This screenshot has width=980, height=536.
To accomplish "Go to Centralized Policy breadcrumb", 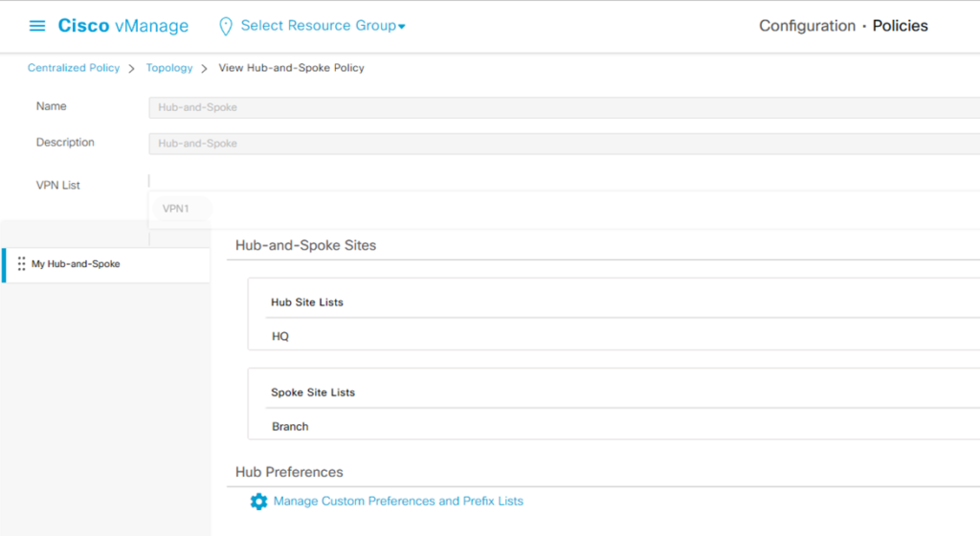I will click(x=74, y=68).
